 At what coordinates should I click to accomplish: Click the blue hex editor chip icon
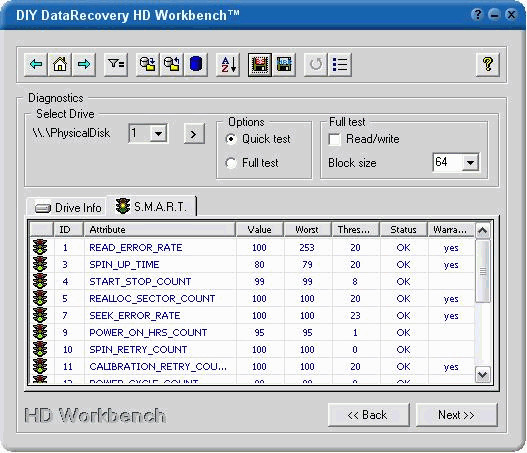[x=284, y=64]
